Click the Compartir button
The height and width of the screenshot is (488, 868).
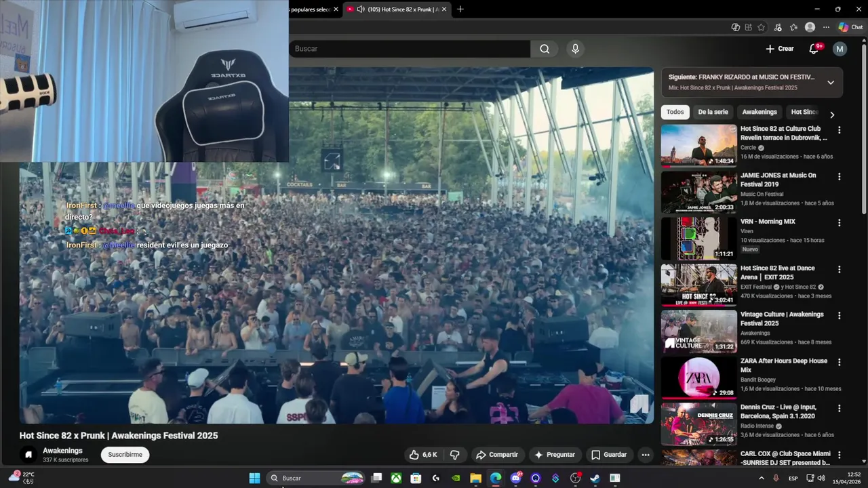[x=496, y=455]
